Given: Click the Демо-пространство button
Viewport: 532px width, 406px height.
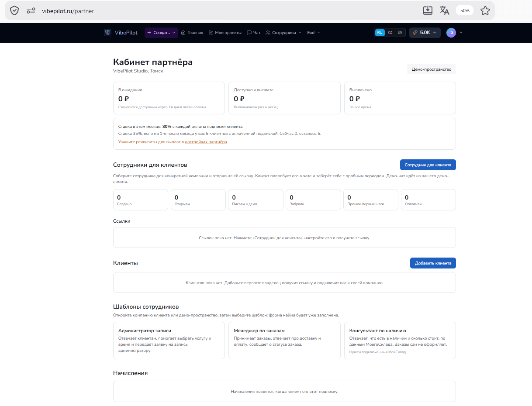Looking at the screenshot, I should [x=431, y=69].
